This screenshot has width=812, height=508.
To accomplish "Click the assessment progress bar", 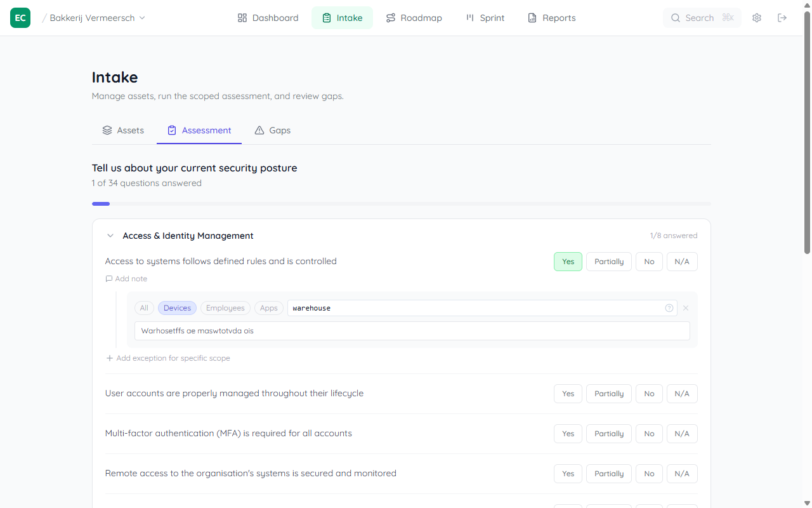I will coord(401,204).
